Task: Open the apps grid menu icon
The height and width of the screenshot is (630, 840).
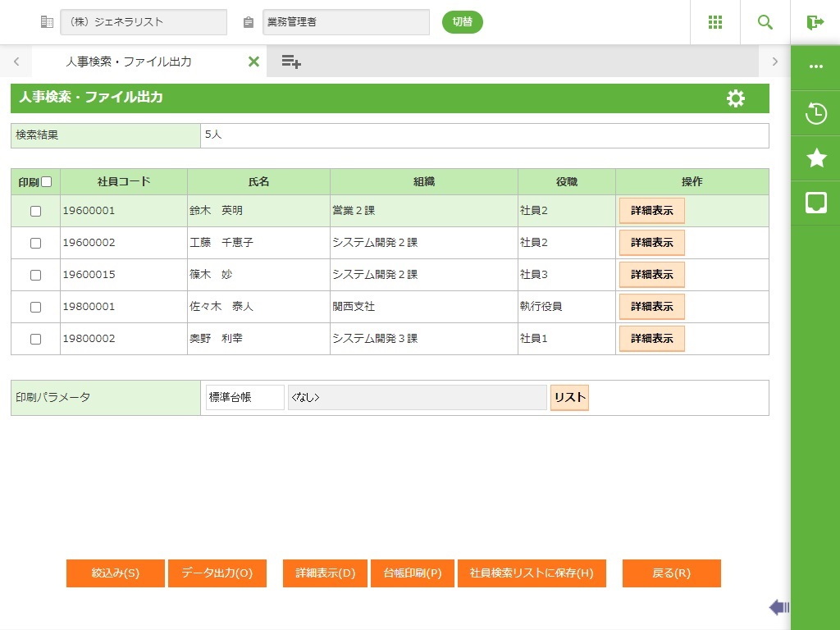Action: 715,22
